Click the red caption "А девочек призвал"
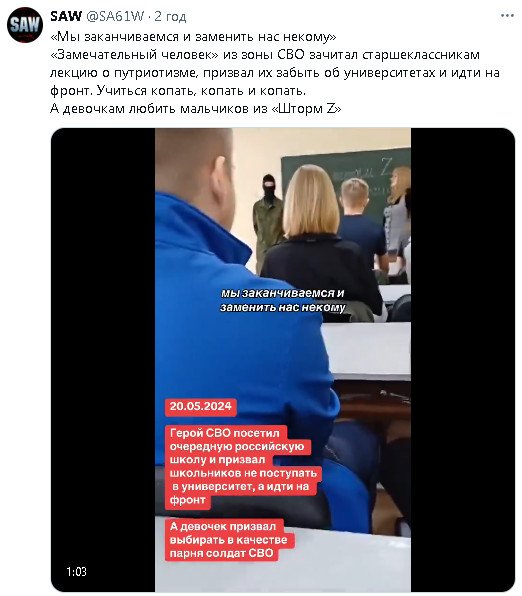 tap(230, 540)
